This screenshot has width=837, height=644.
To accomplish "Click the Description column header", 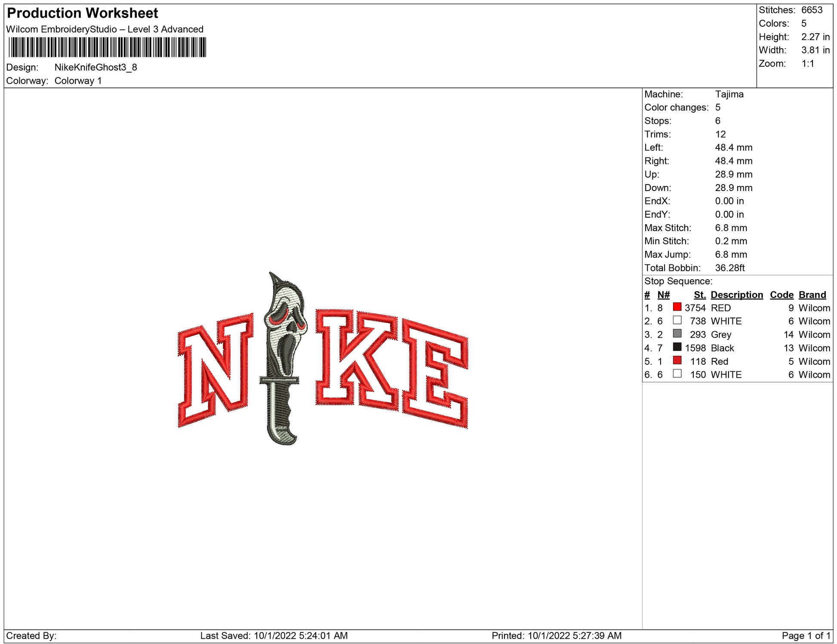I will [x=736, y=295].
